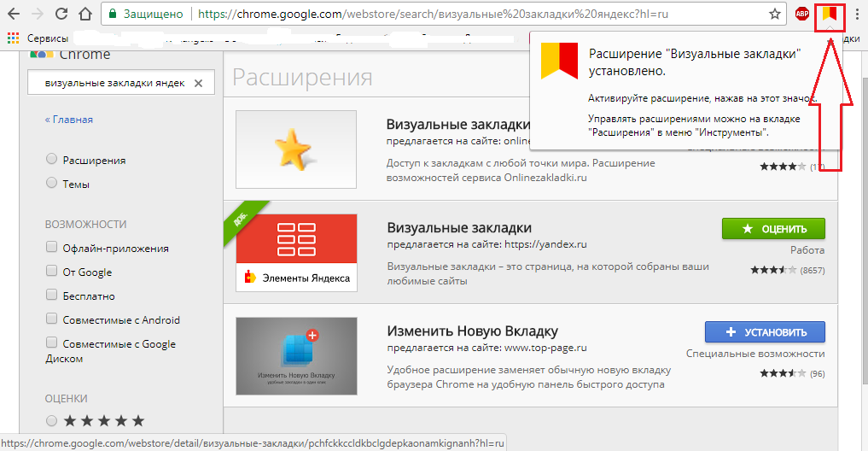Open the Изменить Новую Вкладку thumbnail

pyautogui.click(x=296, y=355)
